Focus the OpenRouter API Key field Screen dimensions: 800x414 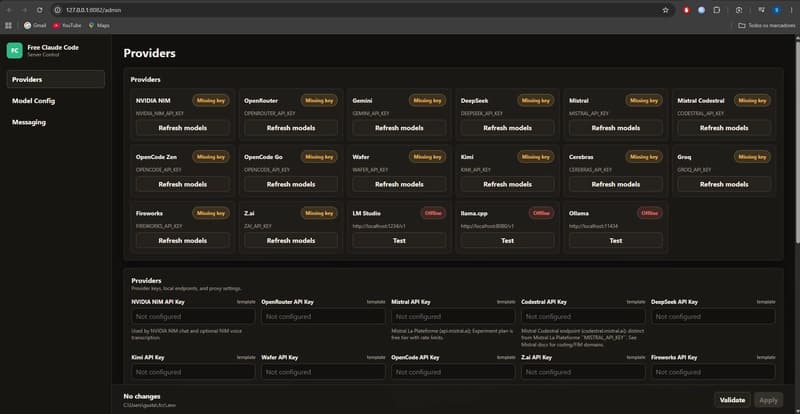click(323, 316)
